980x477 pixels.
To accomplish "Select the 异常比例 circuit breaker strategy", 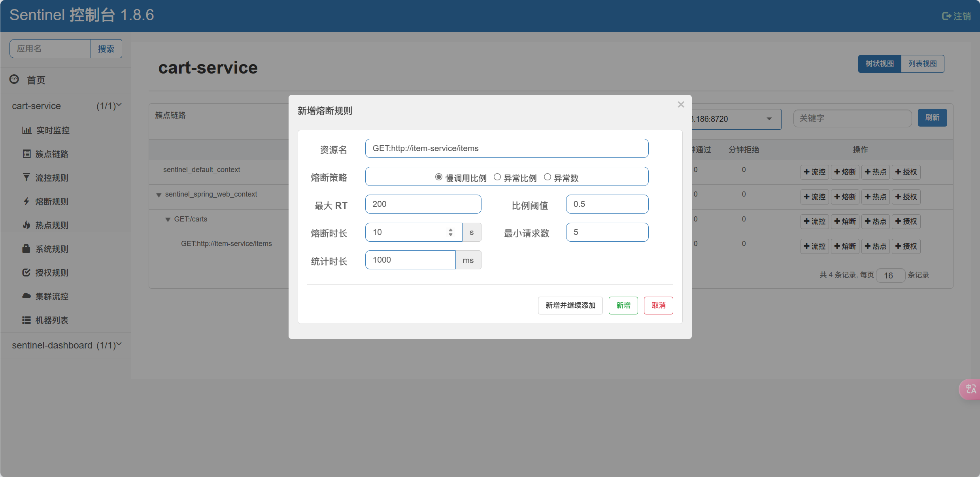I will [x=497, y=177].
